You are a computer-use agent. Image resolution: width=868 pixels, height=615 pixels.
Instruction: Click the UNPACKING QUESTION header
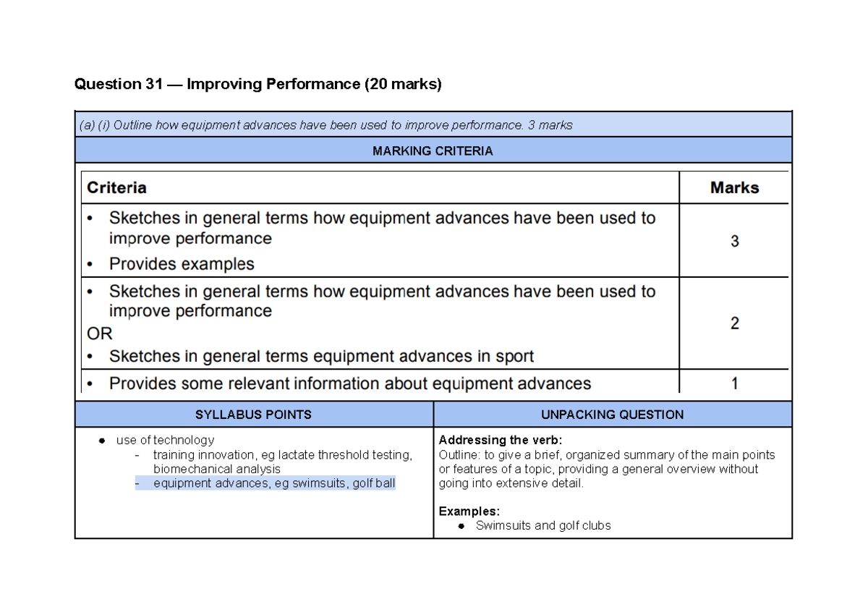coord(612,415)
